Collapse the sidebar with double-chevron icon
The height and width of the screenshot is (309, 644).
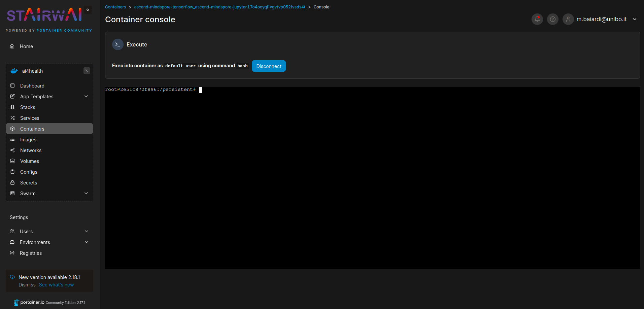point(88,10)
